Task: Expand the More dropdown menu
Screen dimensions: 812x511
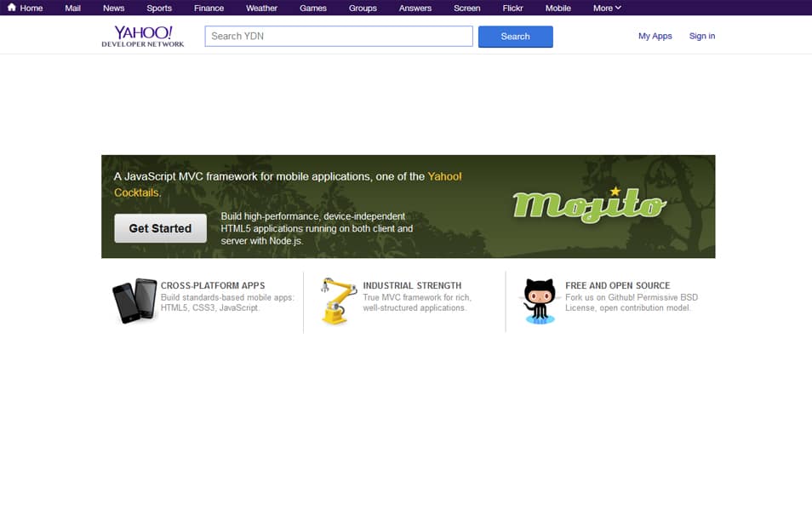Action: (607, 8)
